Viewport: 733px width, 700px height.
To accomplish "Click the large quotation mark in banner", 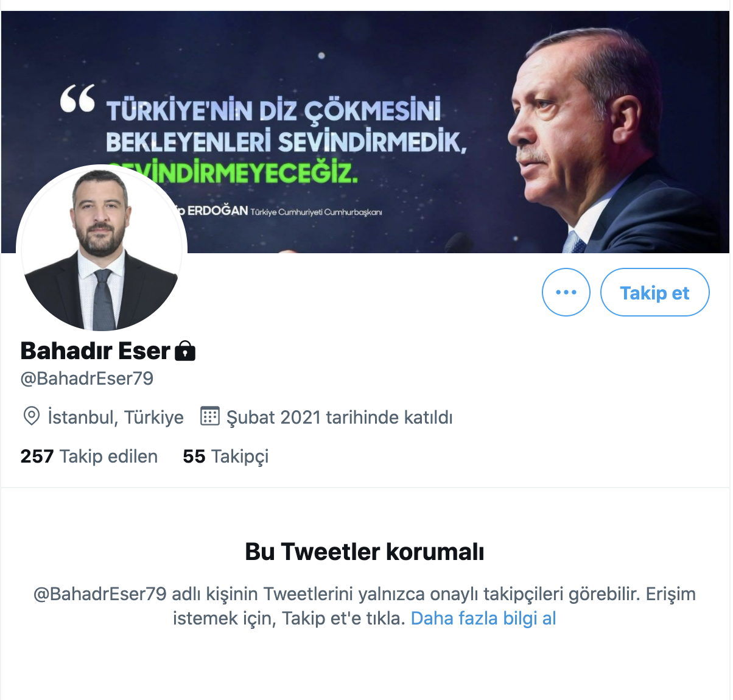I will coord(77,99).
